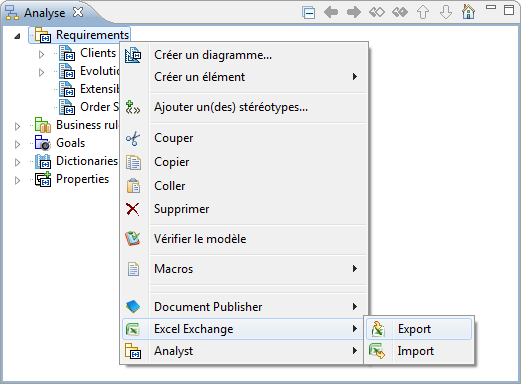Select Requirements in the tree

[x=92, y=35]
